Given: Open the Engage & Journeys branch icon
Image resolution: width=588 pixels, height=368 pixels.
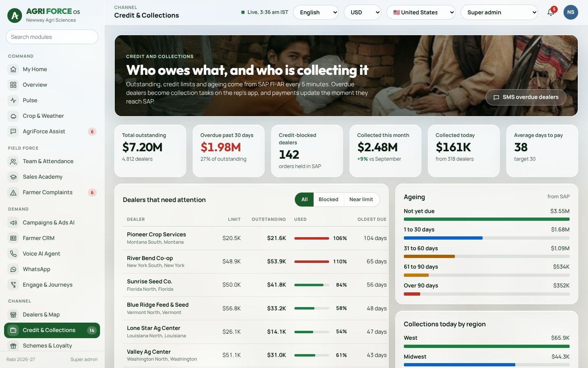Looking at the screenshot, I should point(13,285).
